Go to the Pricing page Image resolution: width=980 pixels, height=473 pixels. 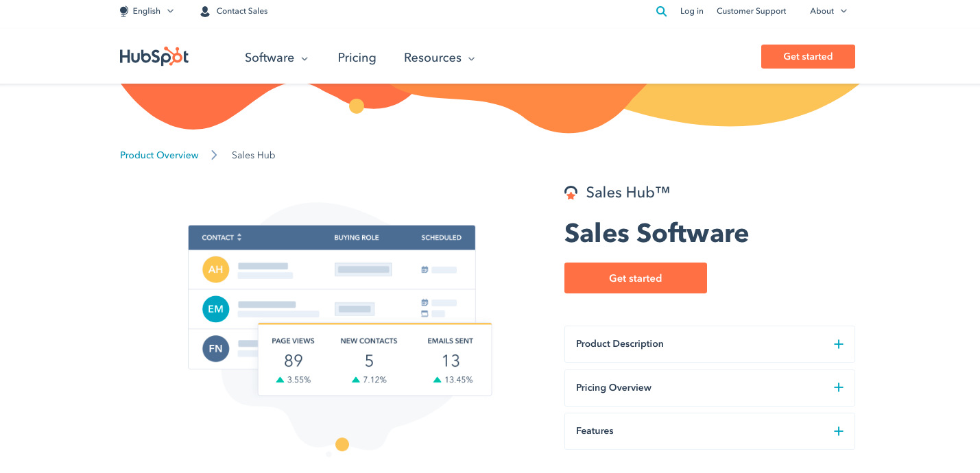click(357, 58)
